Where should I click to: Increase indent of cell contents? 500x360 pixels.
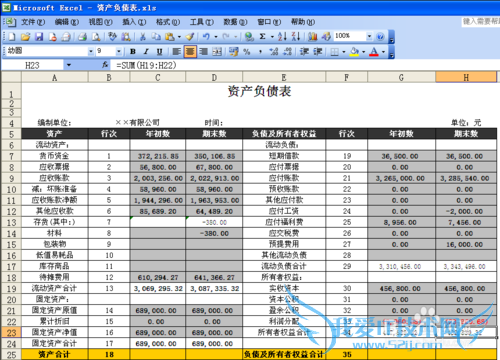click(x=318, y=51)
